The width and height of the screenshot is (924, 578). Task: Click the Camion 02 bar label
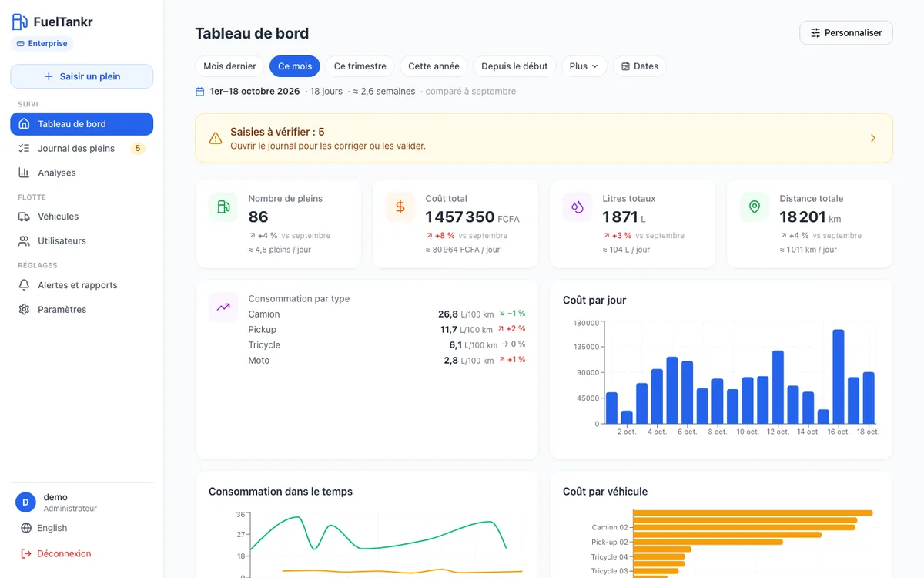tap(610, 528)
